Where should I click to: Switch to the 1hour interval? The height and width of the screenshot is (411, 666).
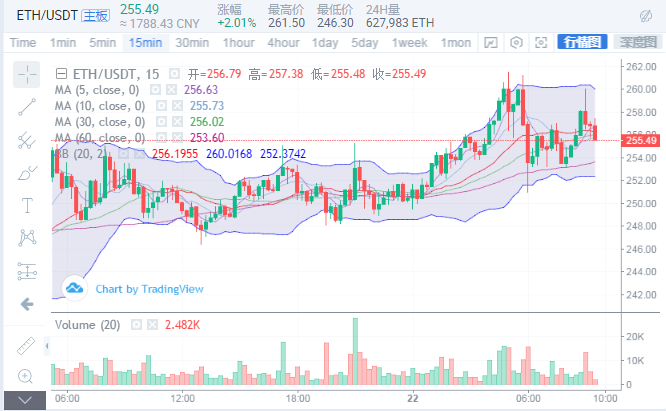(x=239, y=43)
